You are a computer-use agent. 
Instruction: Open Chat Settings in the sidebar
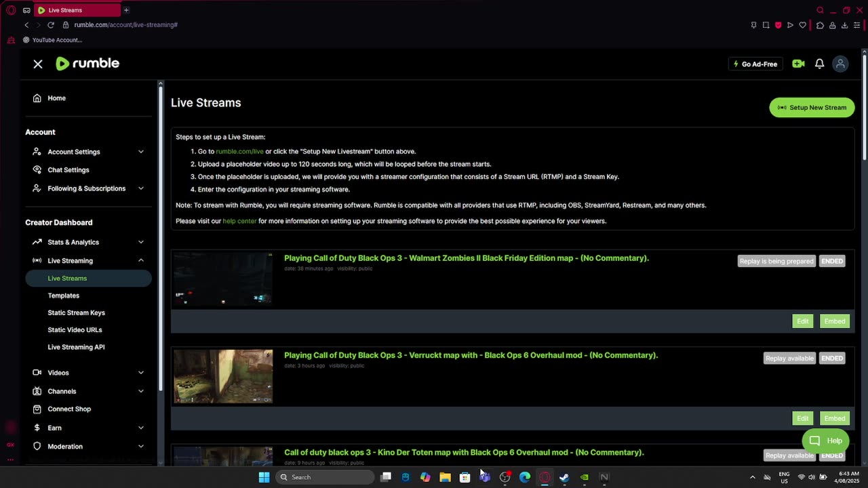68,170
